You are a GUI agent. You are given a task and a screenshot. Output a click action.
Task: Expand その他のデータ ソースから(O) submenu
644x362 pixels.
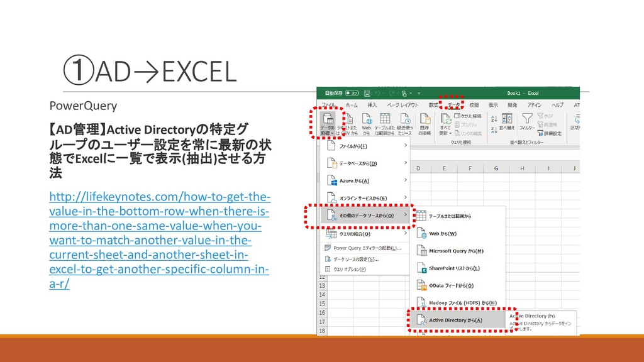coord(365,215)
